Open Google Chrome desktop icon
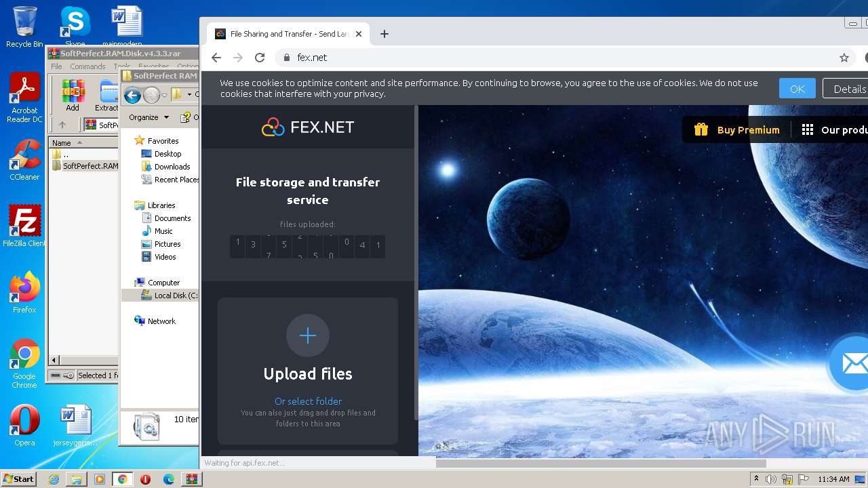The image size is (868, 488). (24, 364)
